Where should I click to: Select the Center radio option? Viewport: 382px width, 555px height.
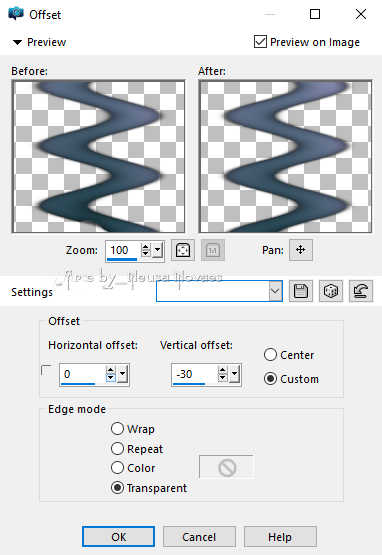pyautogui.click(x=270, y=354)
